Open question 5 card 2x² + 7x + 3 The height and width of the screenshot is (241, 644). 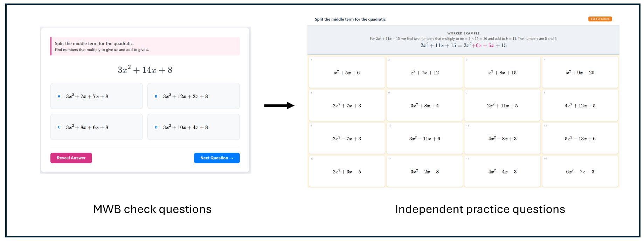347,105
